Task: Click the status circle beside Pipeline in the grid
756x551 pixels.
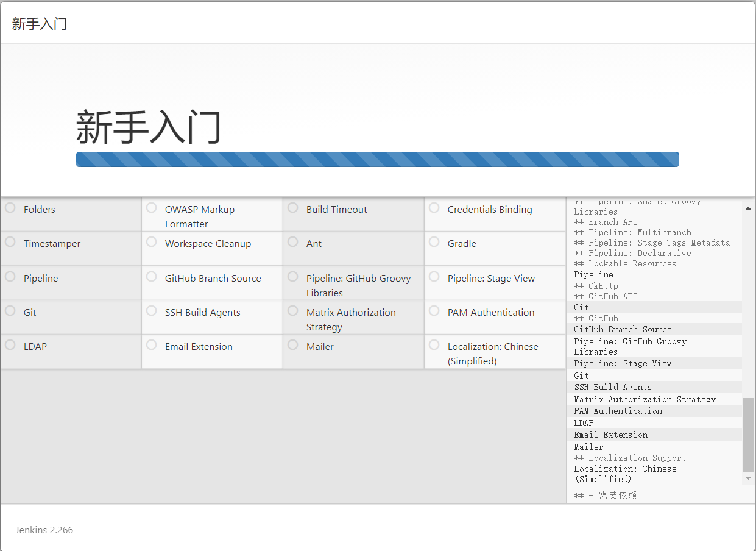Action: click(10, 277)
